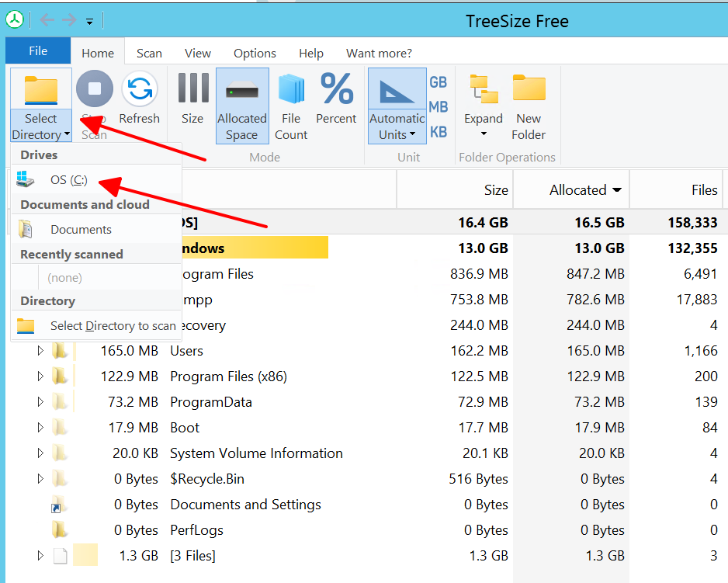Click the 158,333 files value
The image size is (728, 583).
tap(693, 223)
